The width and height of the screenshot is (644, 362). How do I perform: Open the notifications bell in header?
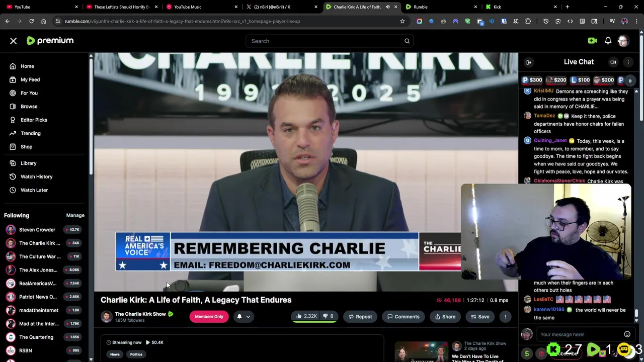click(x=608, y=41)
